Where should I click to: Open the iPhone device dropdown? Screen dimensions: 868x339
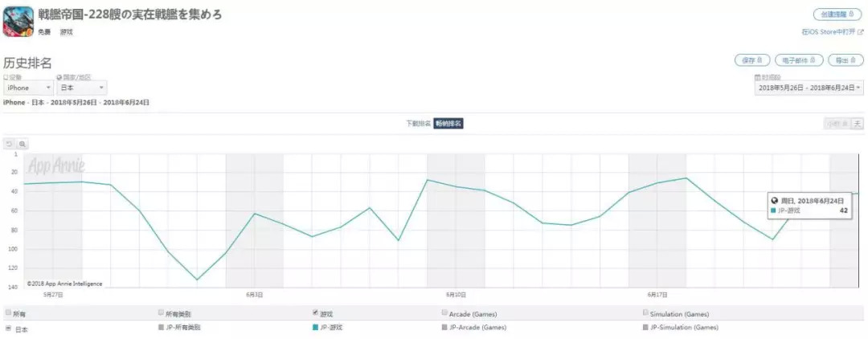(28, 88)
